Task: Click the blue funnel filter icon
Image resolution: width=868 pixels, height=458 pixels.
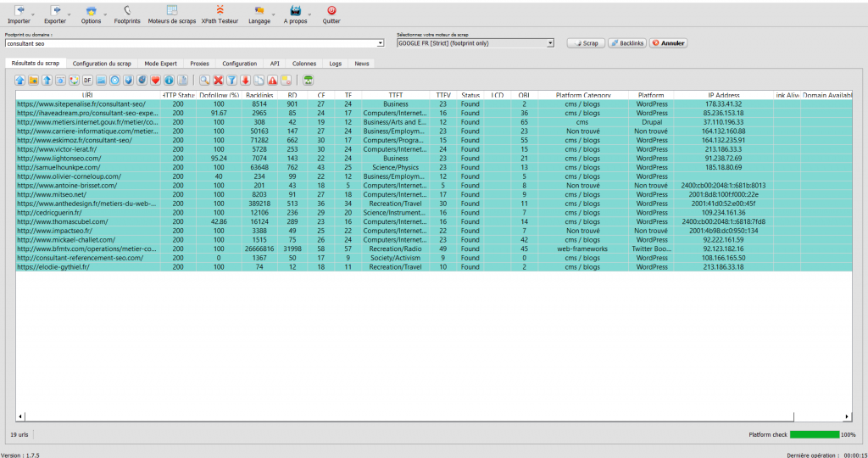Action: pos(232,81)
